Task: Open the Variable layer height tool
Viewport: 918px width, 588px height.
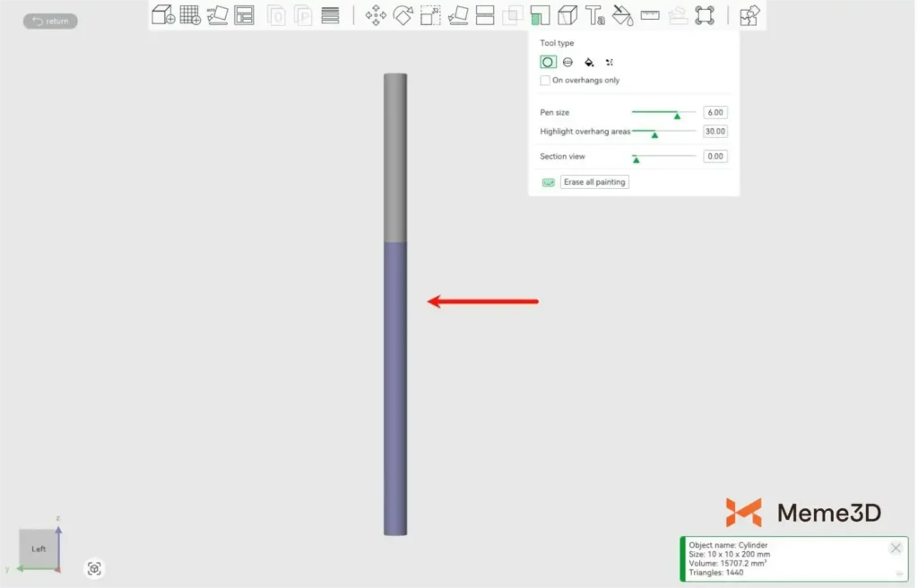Action: (330, 15)
